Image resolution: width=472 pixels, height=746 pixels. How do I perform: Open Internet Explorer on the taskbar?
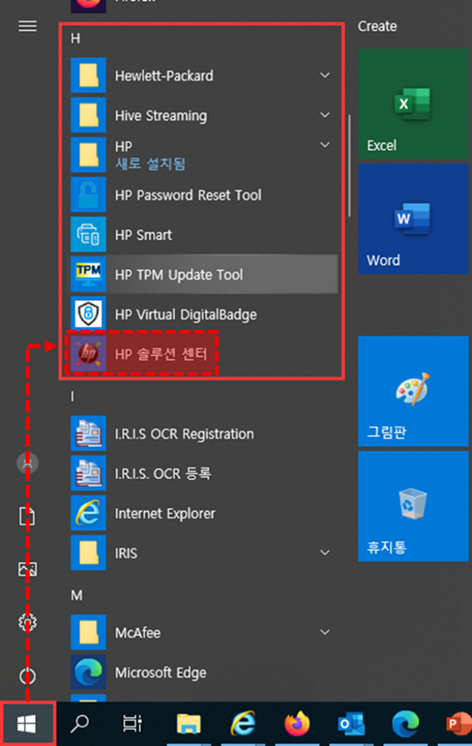[243, 724]
